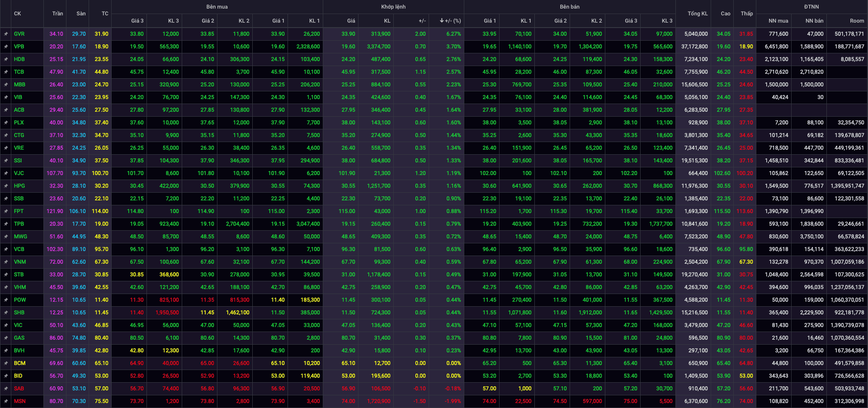Pin the CTG row
The width and height of the screenshot is (868, 408).
pyautogui.click(x=6, y=135)
